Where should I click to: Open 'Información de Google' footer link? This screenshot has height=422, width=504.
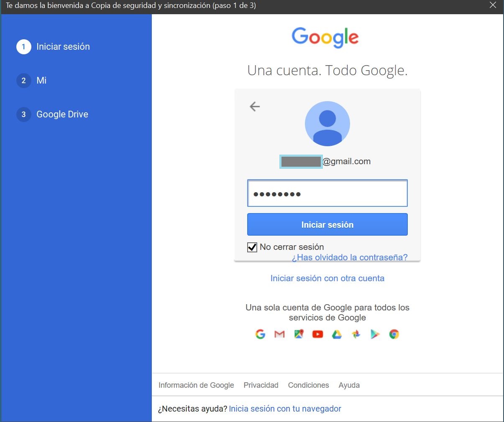click(196, 385)
